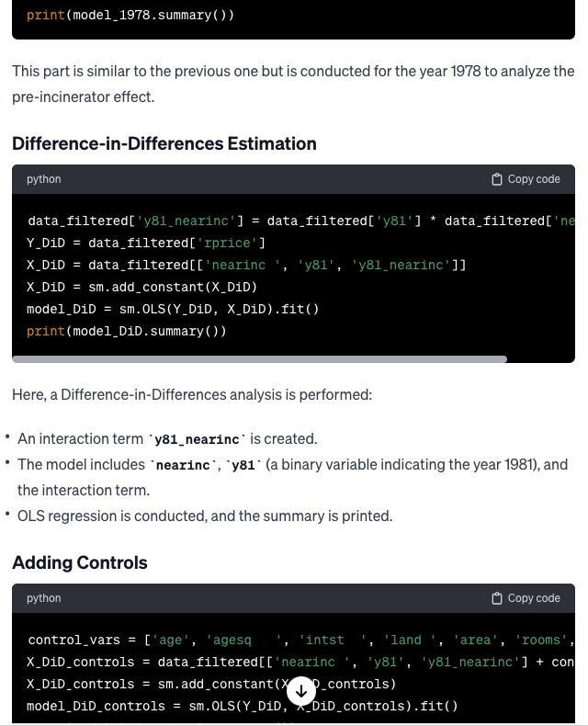Image resolution: width=588 pixels, height=726 pixels.
Task: Click the Y_DiD rprice assignment line
Action: (x=146, y=243)
